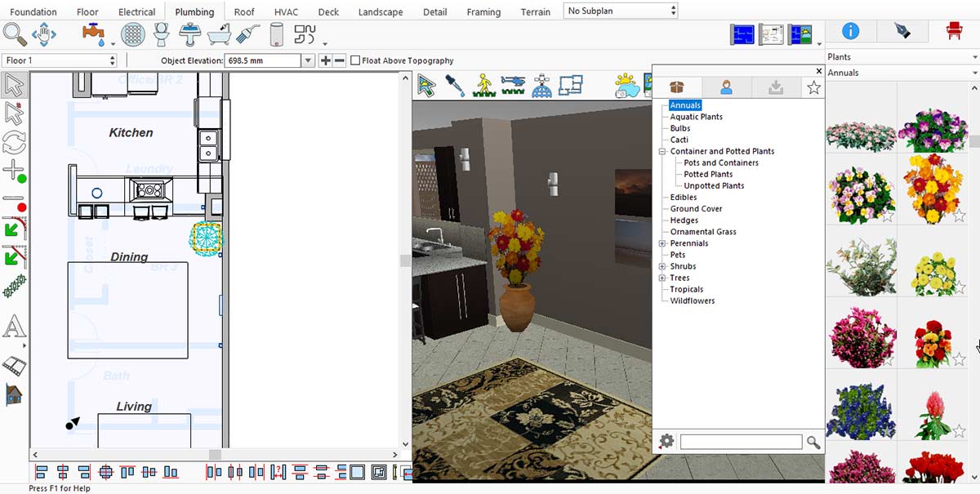Switch to the Landscape tab
The width and height of the screenshot is (980, 494).
tap(381, 12)
